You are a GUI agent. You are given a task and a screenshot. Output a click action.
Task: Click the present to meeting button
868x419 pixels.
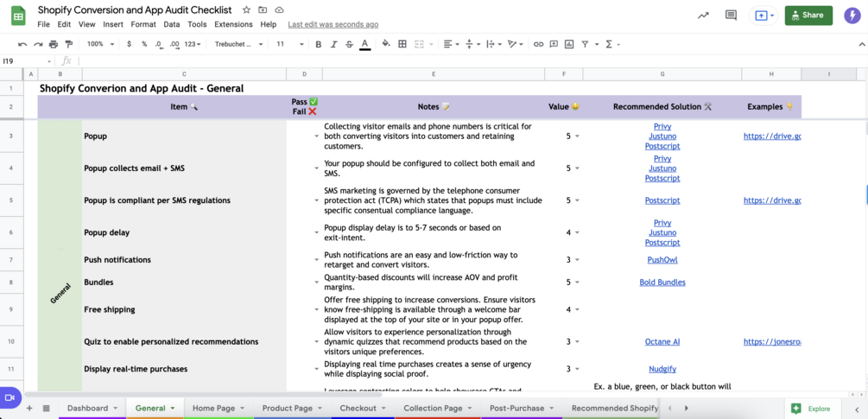pyautogui.click(x=763, y=16)
